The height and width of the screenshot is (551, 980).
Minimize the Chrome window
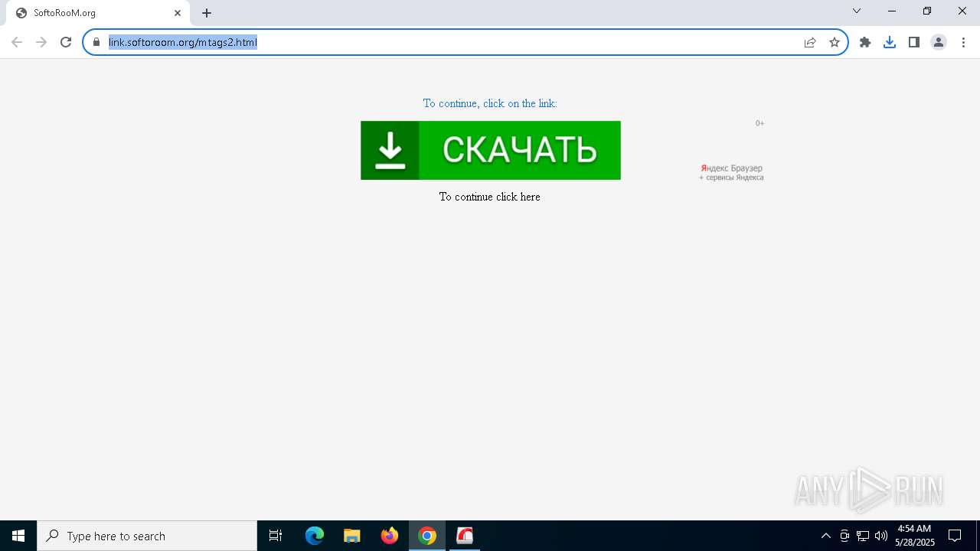tap(892, 11)
